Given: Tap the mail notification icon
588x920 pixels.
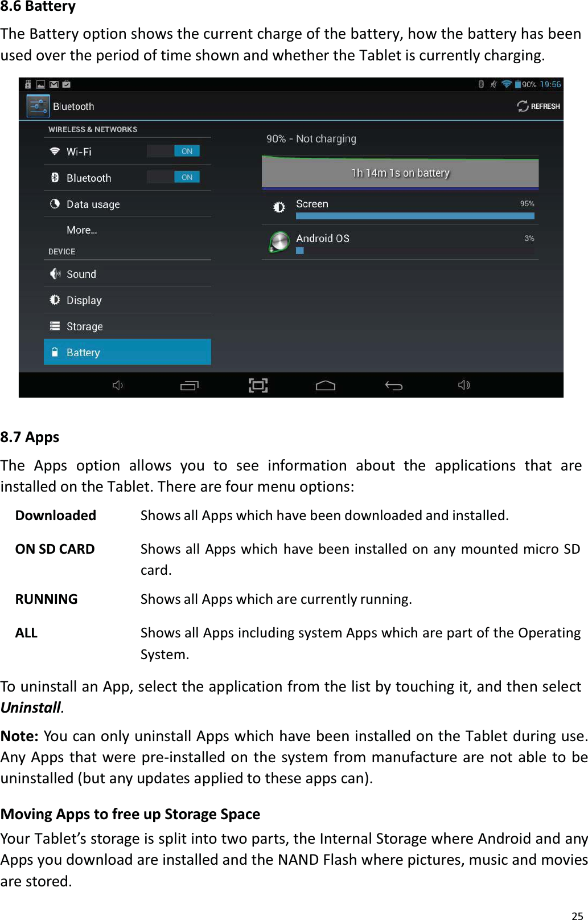Looking at the screenshot, I should pyautogui.click(x=54, y=84).
